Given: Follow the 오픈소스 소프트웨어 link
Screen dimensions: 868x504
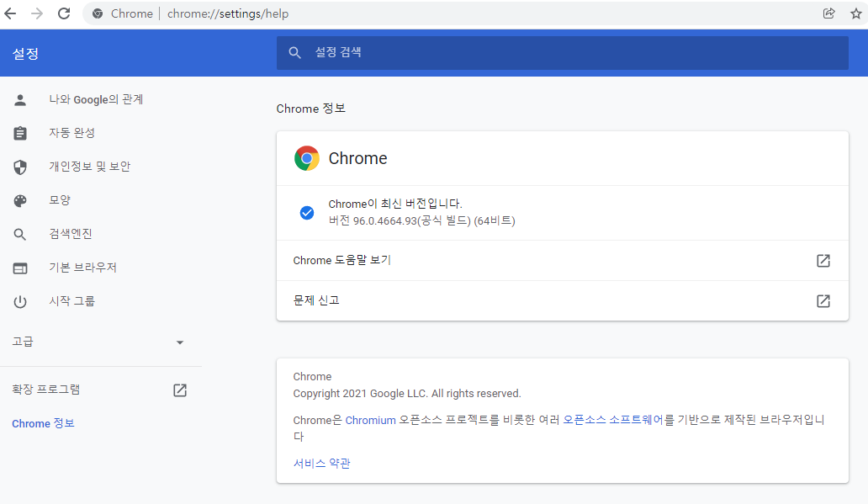Looking at the screenshot, I should click(613, 420).
